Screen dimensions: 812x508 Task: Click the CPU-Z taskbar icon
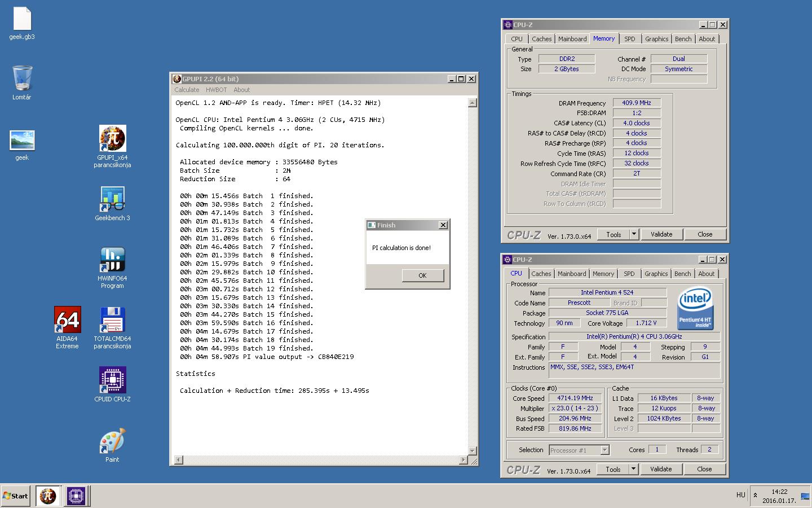[76, 496]
